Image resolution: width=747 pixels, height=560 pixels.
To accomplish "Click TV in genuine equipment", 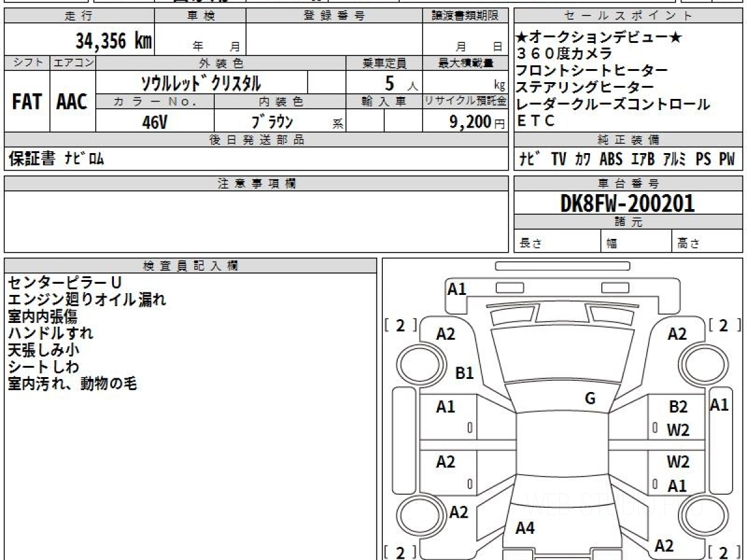I will [558, 159].
